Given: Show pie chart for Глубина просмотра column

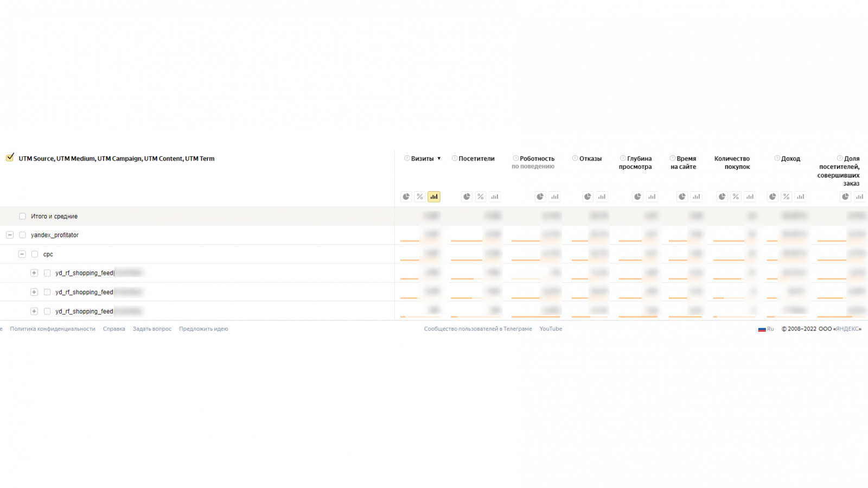Looking at the screenshot, I should (638, 197).
